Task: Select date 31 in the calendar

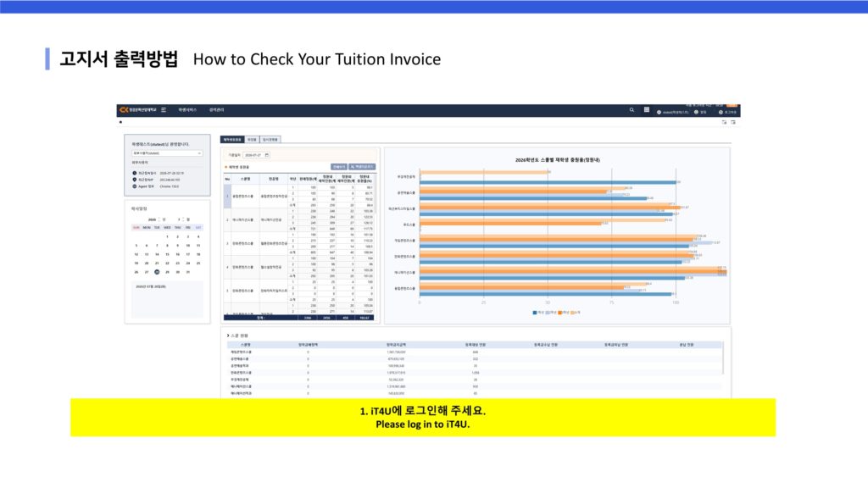Action: click(188, 272)
